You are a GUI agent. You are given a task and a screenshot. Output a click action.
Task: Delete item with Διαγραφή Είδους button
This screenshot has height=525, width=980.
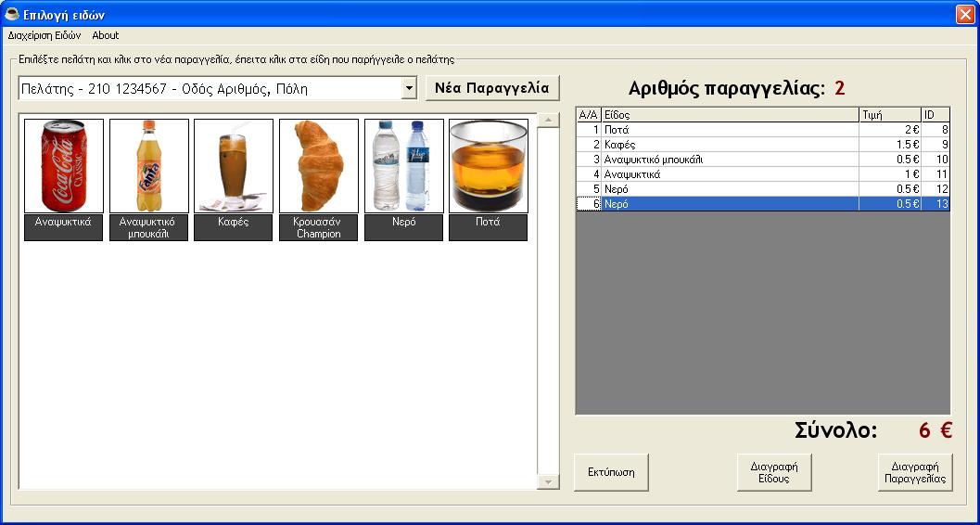(774, 472)
